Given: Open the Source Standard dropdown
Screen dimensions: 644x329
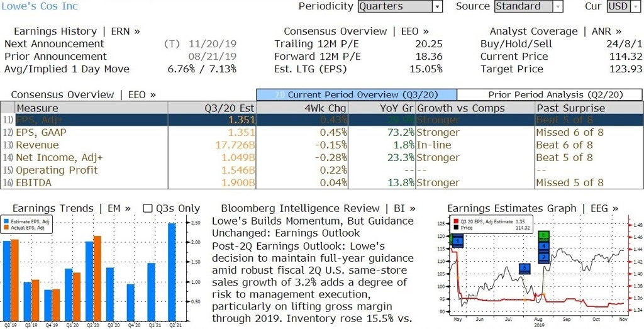Looking at the screenshot, I should pos(528,6).
